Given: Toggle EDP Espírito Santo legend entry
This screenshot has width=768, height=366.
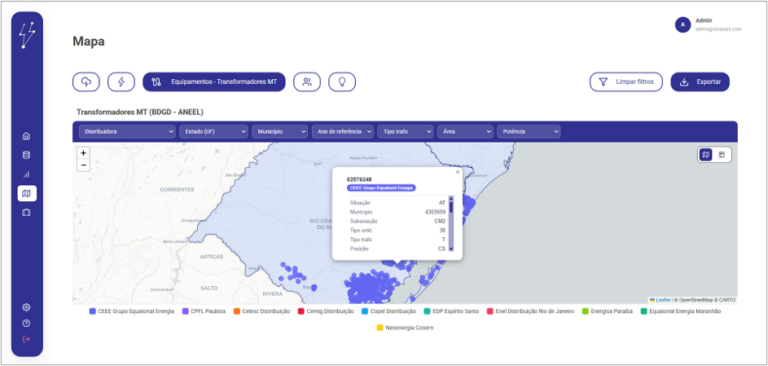Looking at the screenshot, I should [x=451, y=312].
